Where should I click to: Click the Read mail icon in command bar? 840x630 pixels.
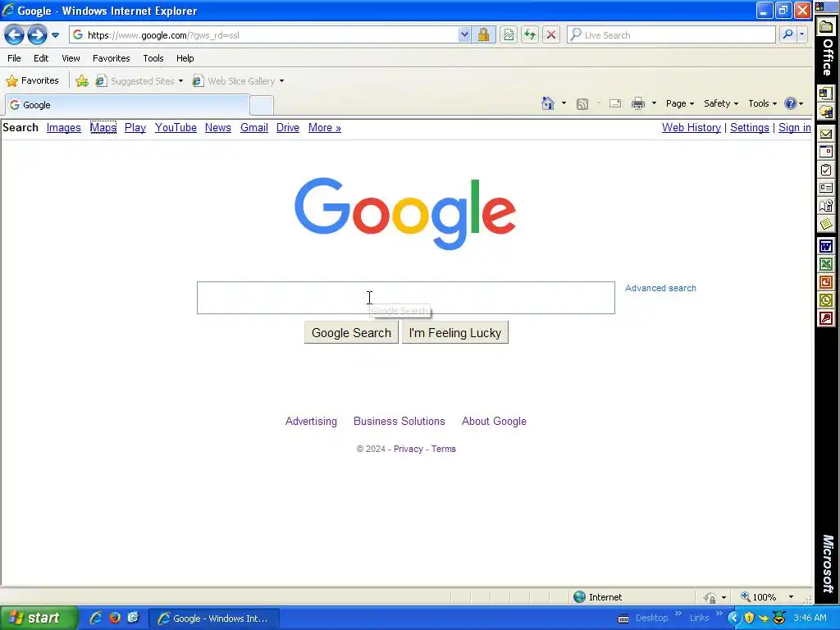point(615,103)
